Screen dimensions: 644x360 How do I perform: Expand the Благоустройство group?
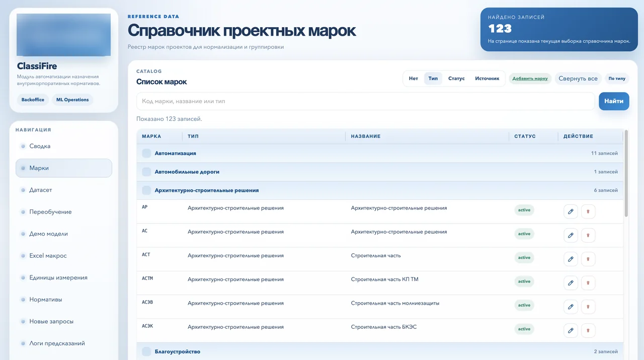coord(146,351)
